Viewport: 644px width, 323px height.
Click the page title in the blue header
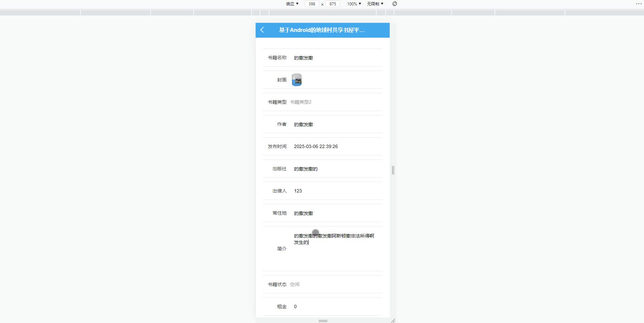click(321, 30)
